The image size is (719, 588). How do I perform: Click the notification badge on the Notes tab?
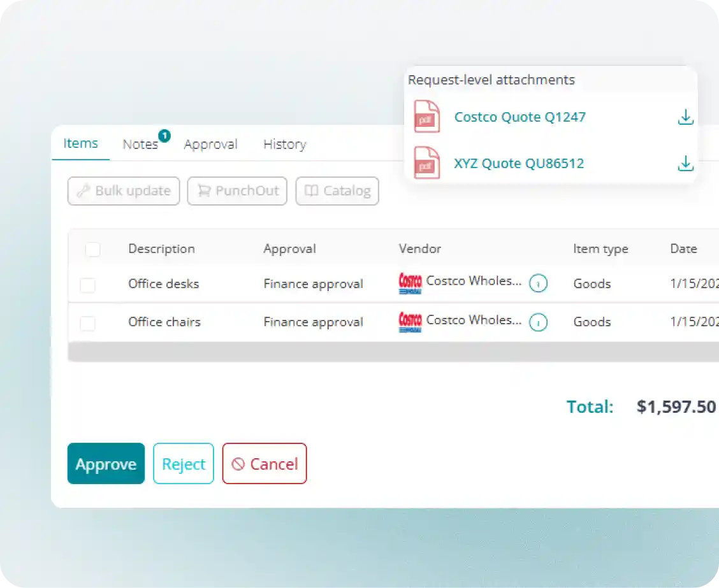pyautogui.click(x=164, y=136)
